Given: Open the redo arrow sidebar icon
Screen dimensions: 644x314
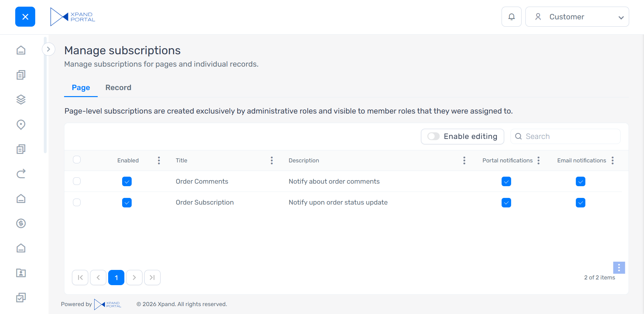Looking at the screenshot, I should click(21, 174).
